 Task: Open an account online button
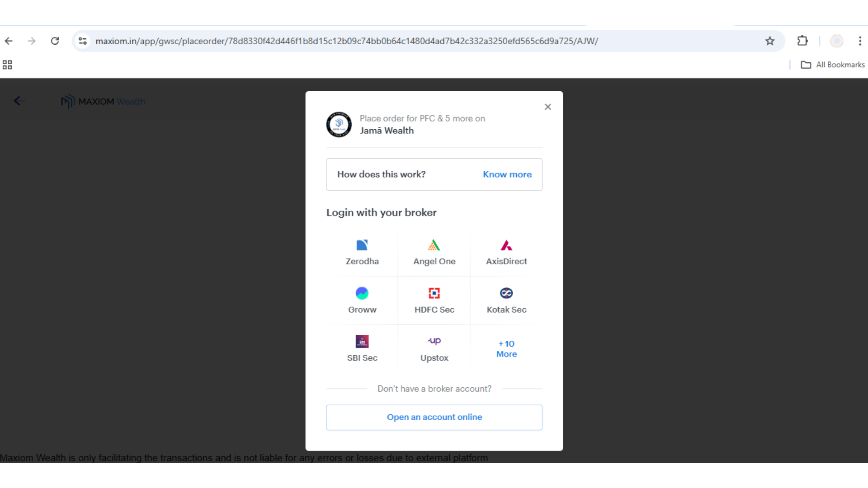coord(434,417)
